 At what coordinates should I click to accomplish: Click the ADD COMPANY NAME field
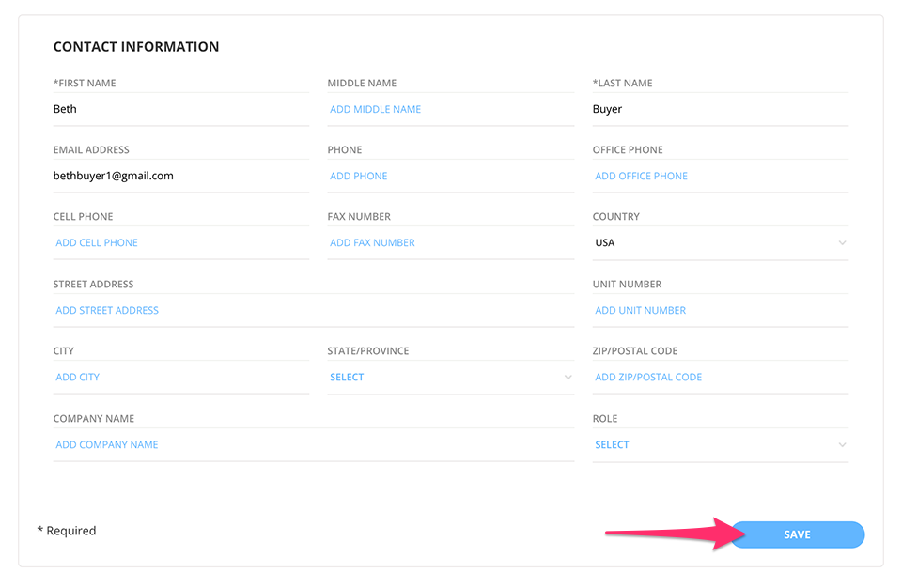106,444
